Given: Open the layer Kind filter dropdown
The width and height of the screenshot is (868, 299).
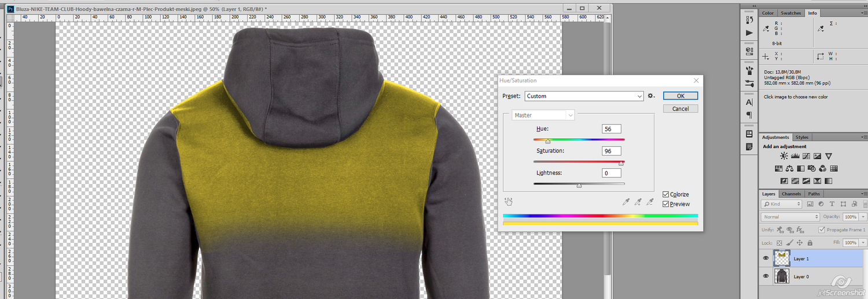Looking at the screenshot, I should [782, 204].
